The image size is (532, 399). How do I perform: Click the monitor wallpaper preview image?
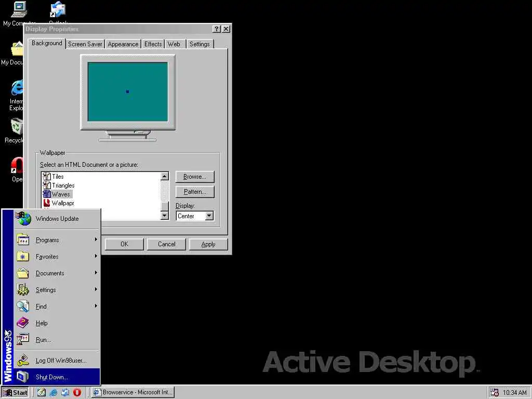click(128, 91)
